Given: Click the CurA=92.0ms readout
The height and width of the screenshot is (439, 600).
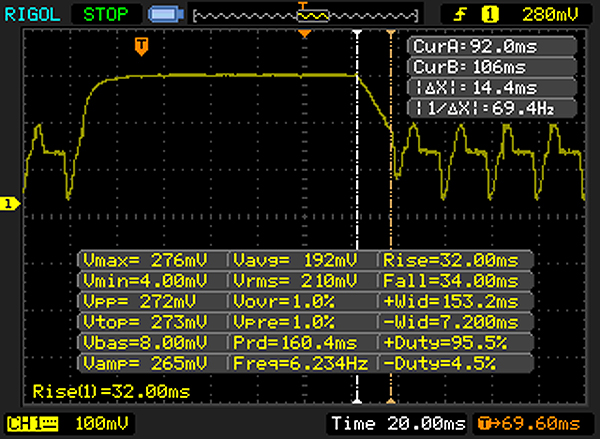Looking at the screenshot, I should (492, 46).
